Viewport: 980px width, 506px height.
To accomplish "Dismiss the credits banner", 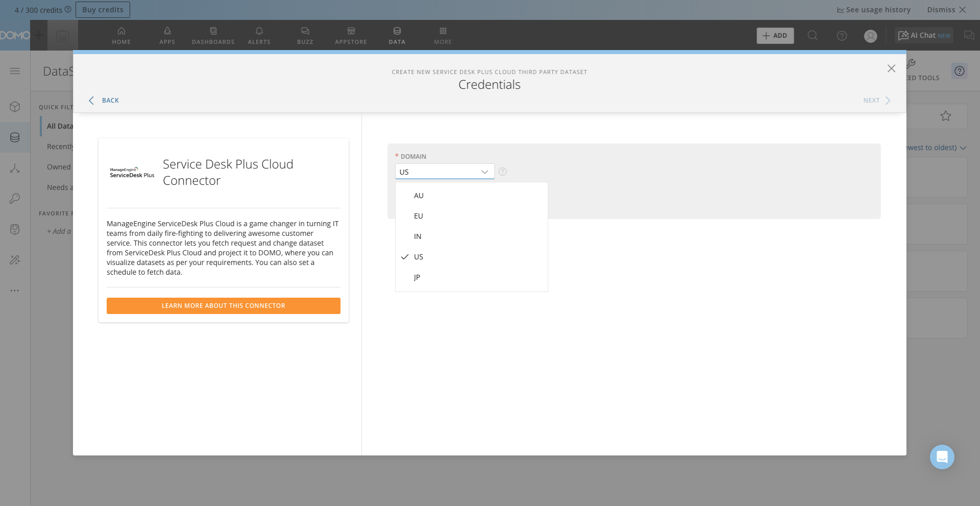I will click(x=946, y=10).
